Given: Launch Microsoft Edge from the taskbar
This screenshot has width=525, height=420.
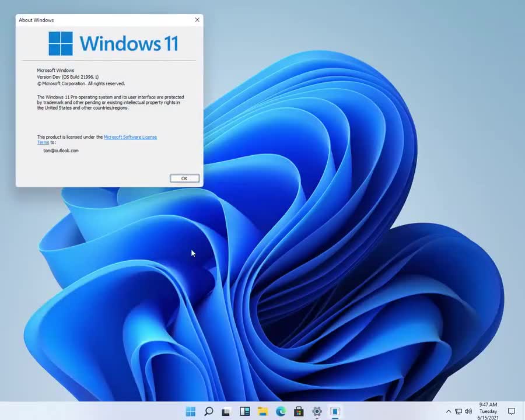Looking at the screenshot, I should pos(281,411).
